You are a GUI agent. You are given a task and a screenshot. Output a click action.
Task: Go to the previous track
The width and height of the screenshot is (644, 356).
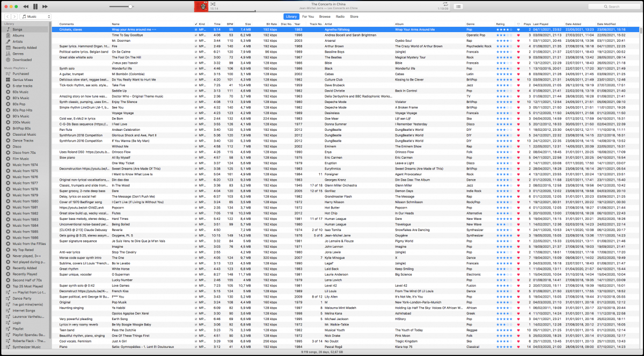26,6
